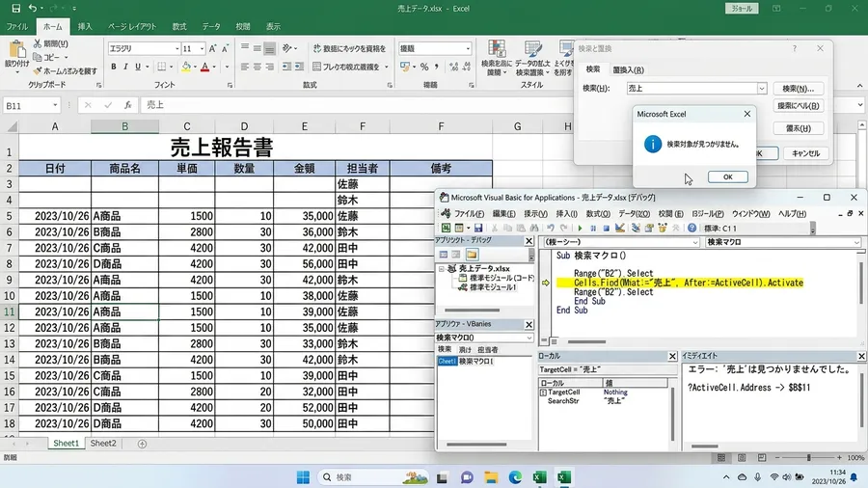Screen dimensions: 868x488
Task: Increase font size with larger A icon
Action: [212, 48]
